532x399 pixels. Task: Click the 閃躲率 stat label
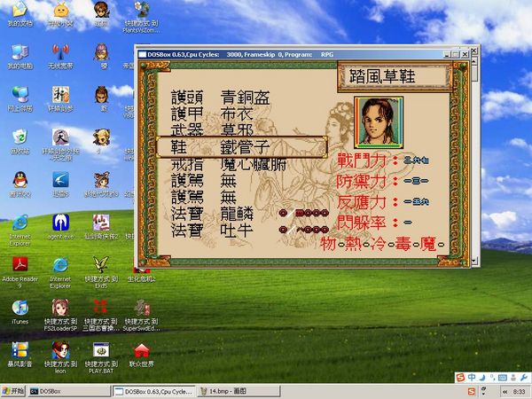(x=362, y=223)
